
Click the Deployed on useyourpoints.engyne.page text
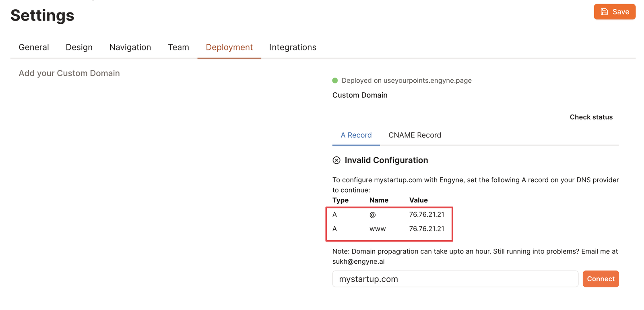tap(407, 81)
